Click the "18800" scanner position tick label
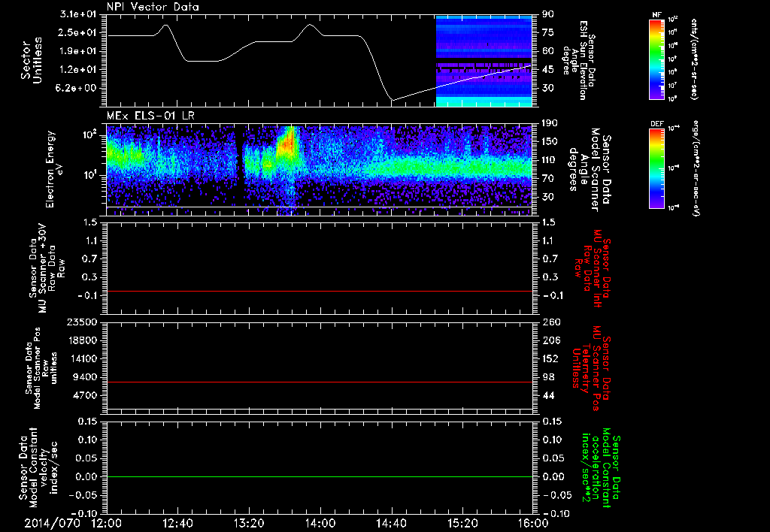This screenshot has height=532, width=770. [x=81, y=340]
